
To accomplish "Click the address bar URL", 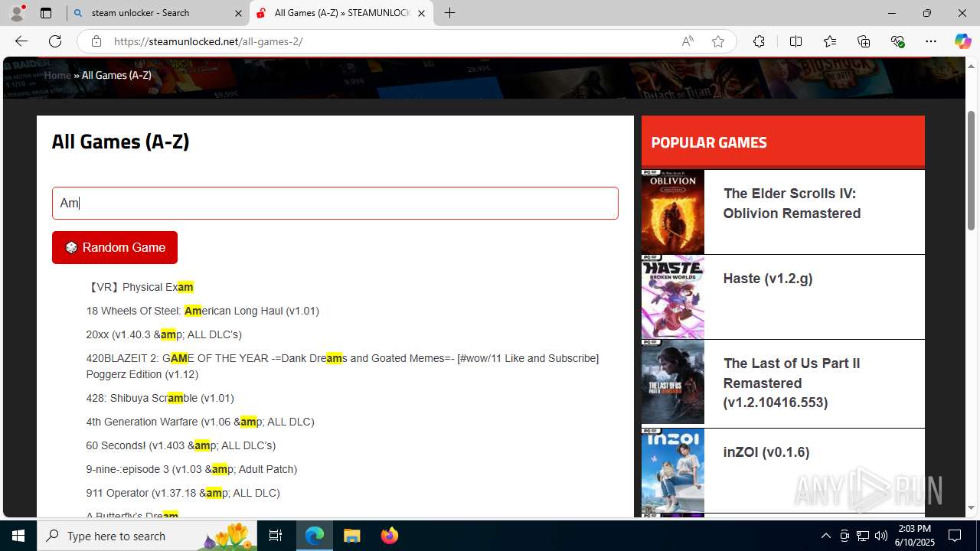I will pyautogui.click(x=208, y=41).
